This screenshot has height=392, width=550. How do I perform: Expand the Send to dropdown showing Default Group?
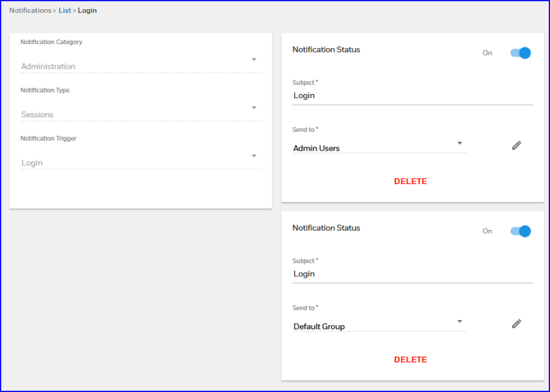tap(379, 327)
